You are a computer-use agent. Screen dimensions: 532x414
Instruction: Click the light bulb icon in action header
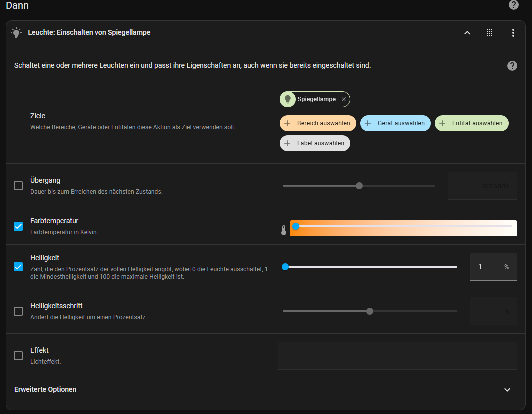point(16,33)
